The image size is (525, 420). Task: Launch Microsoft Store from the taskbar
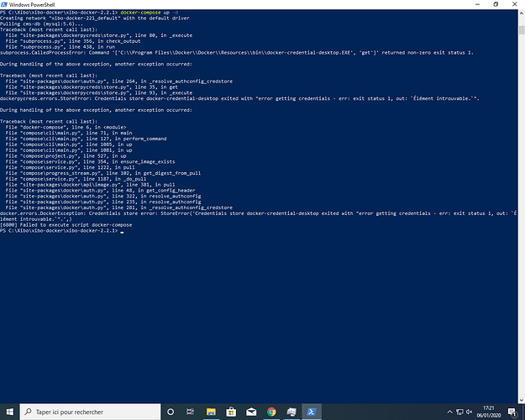tap(231, 412)
